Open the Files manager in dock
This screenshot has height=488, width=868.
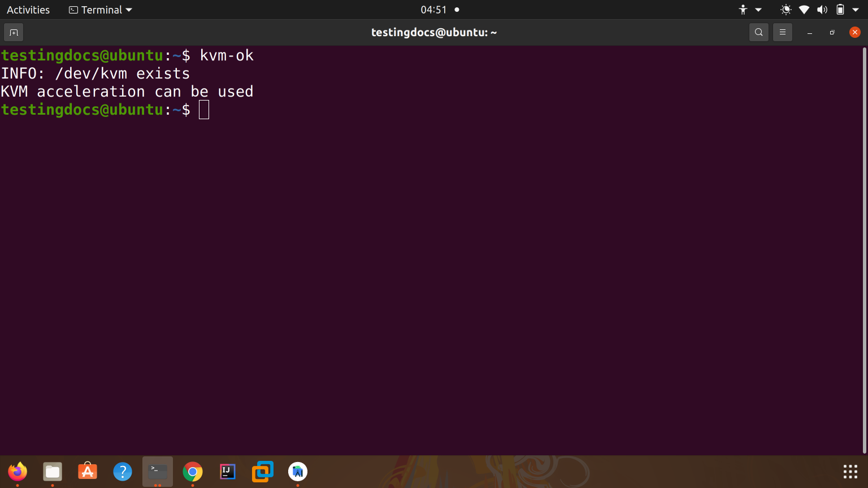pos(53,471)
